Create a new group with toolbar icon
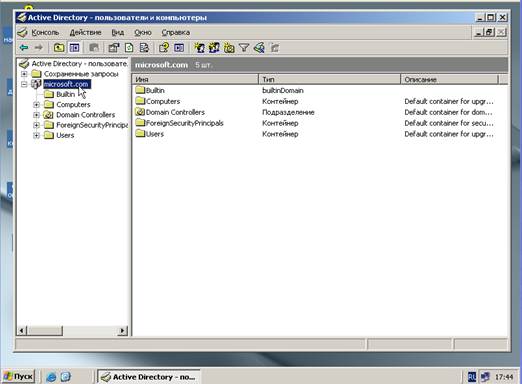Viewport: 522px width, 384px height. 214,48
